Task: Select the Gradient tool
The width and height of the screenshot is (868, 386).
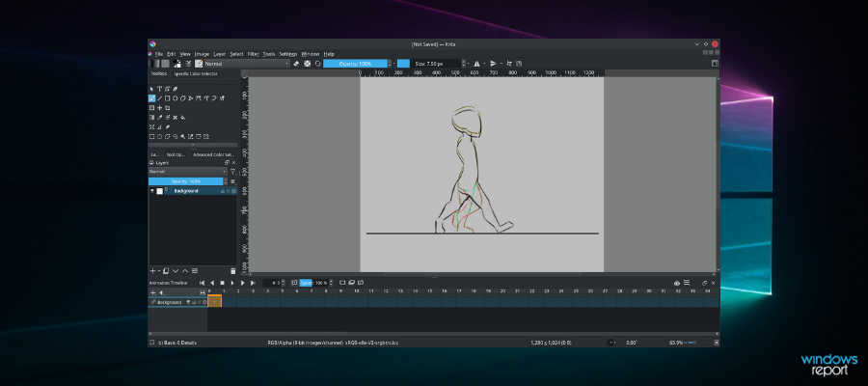Action: point(151,118)
